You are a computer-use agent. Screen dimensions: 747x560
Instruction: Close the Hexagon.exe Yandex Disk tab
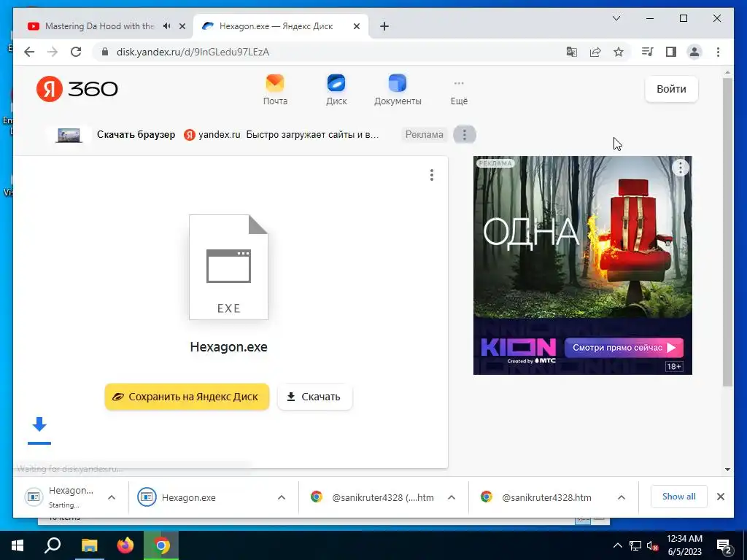[x=356, y=26]
